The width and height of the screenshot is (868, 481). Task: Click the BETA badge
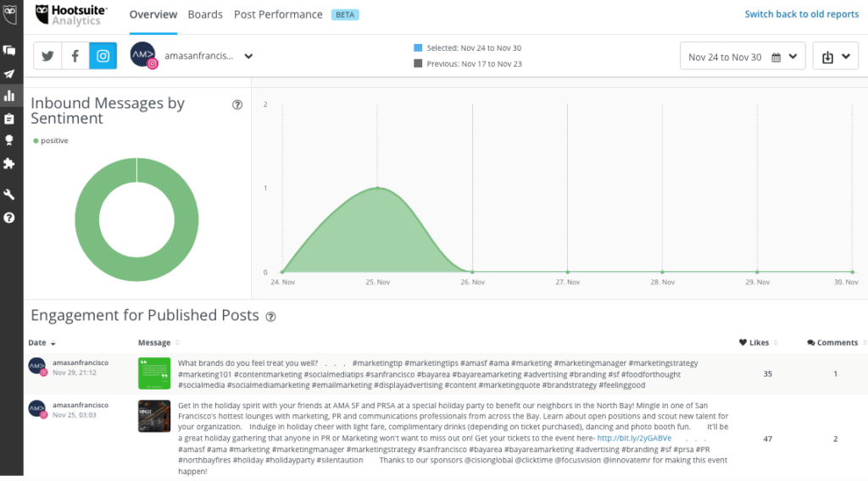345,15
